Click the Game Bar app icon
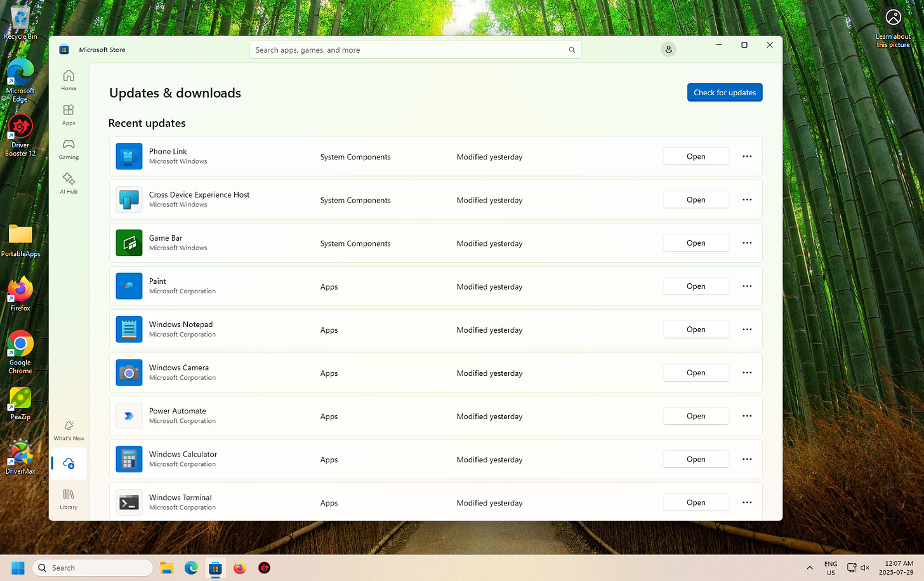This screenshot has width=924, height=581. tap(129, 243)
